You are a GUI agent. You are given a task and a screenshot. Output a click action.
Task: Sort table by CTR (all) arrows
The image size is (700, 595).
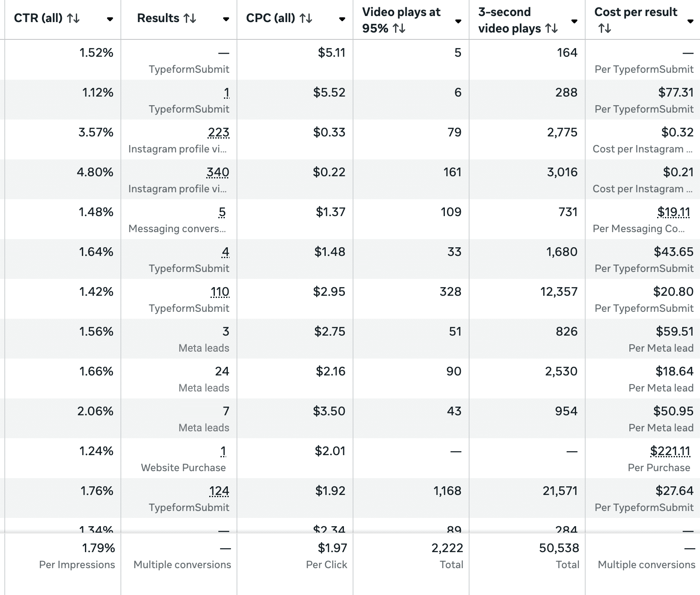pos(73,18)
